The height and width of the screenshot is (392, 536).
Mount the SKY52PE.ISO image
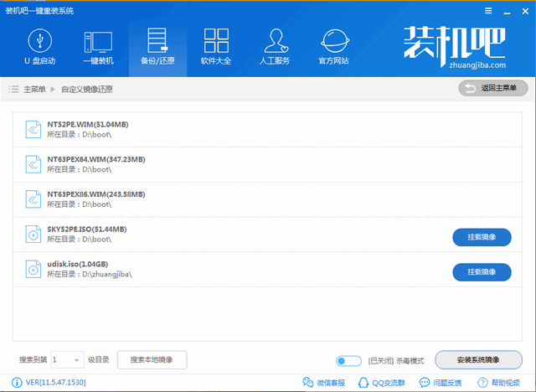(482, 237)
